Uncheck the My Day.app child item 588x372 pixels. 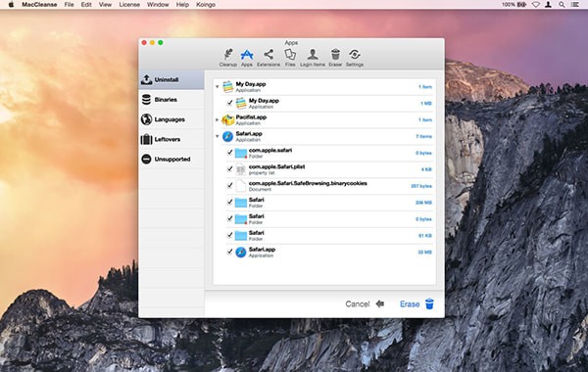(x=229, y=103)
